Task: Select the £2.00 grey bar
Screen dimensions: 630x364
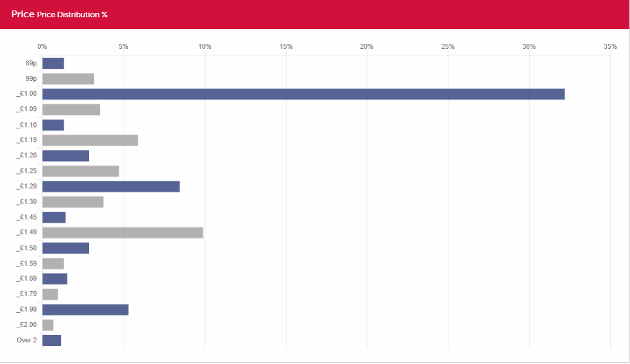Action: coord(48,325)
